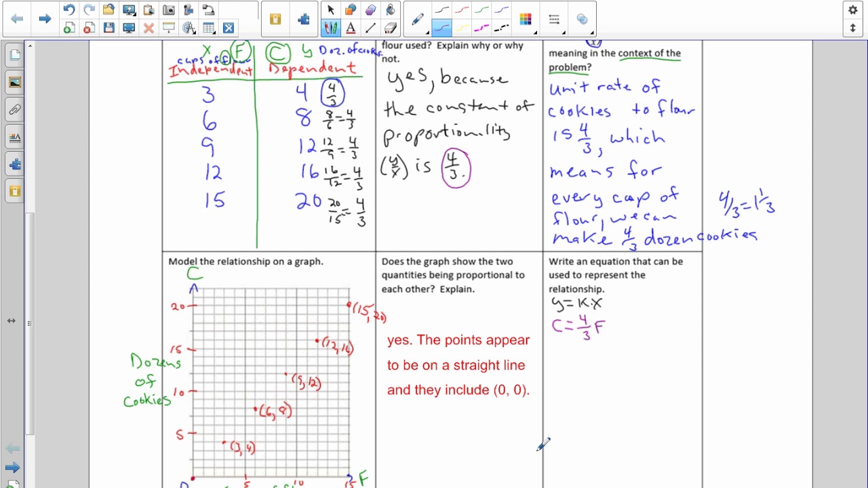Image resolution: width=868 pixels, height=488 pixels.
Task: Click the underlined 'context of the problem?' text
Action: click(x=614, y=60)
